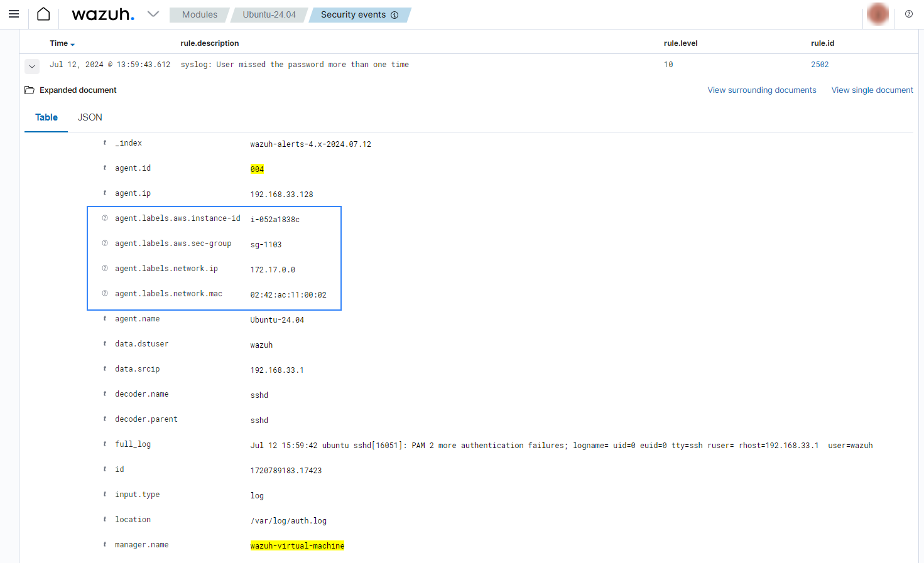
Task: Click the unknown-type icon beside agent.labels.aws.sec-group
Action: [x=104, y=243]
